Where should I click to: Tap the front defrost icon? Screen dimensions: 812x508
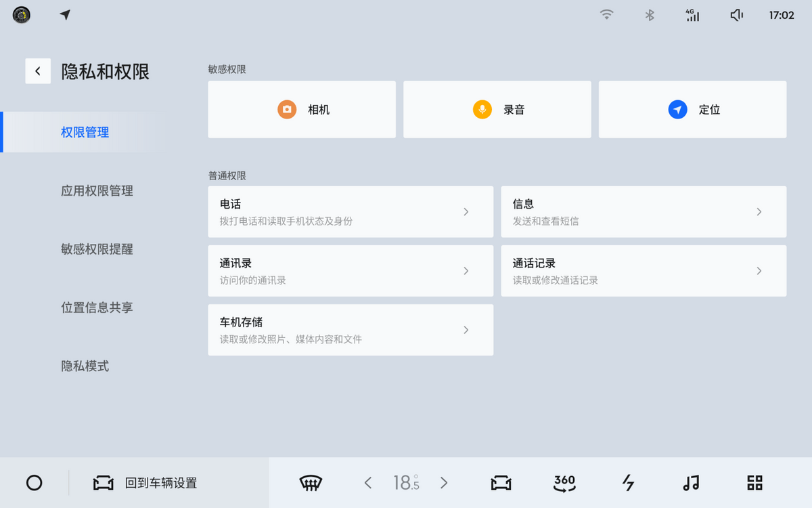click(x=309, y=483)
